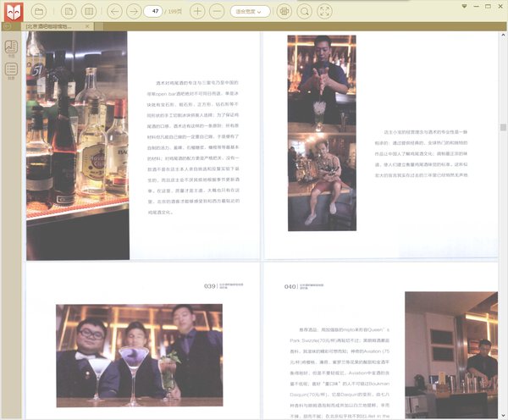Viewport: 508px width, 420px height.
Task: Click the bar interior photo on page 040
Action: pyautogui.click(x=451, y=355)
